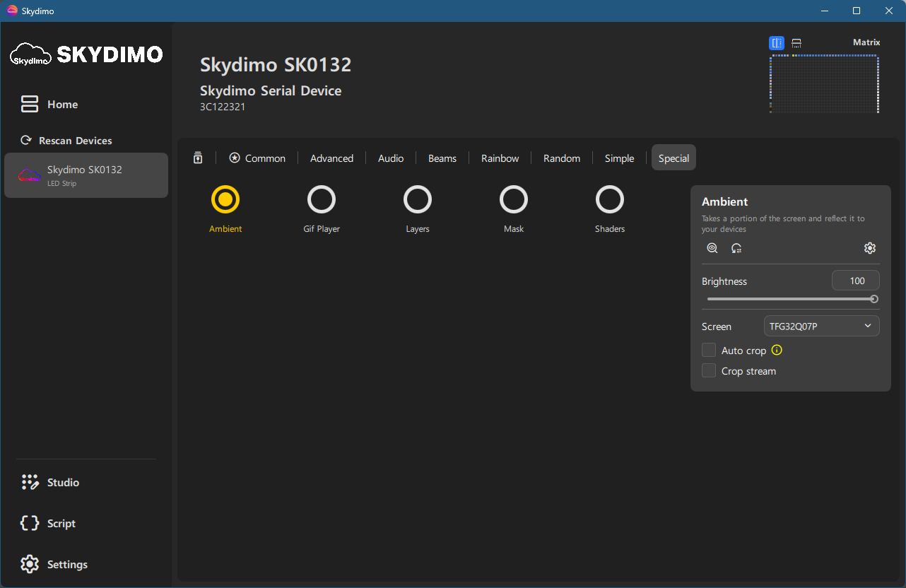Open the Screen dropdown showing TFG32Q07P
This screenshot has width=906, height=588.
(822, 326)
